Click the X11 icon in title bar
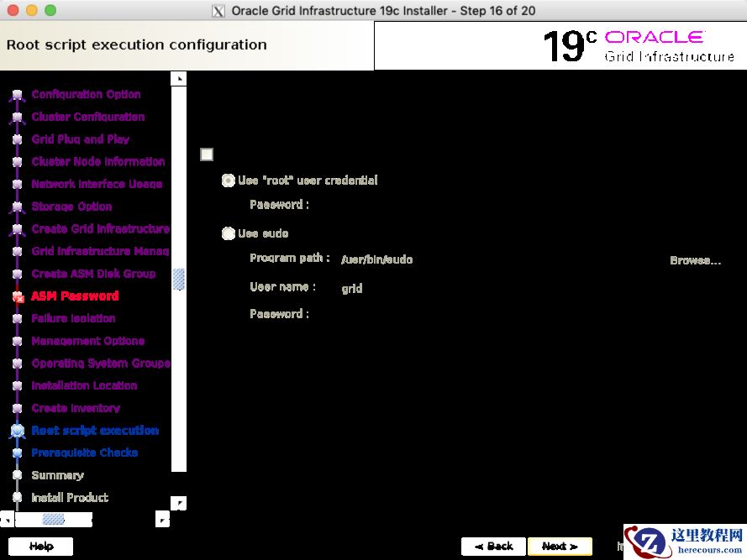The height and width of the screenshot is (560, 747). 218,11
